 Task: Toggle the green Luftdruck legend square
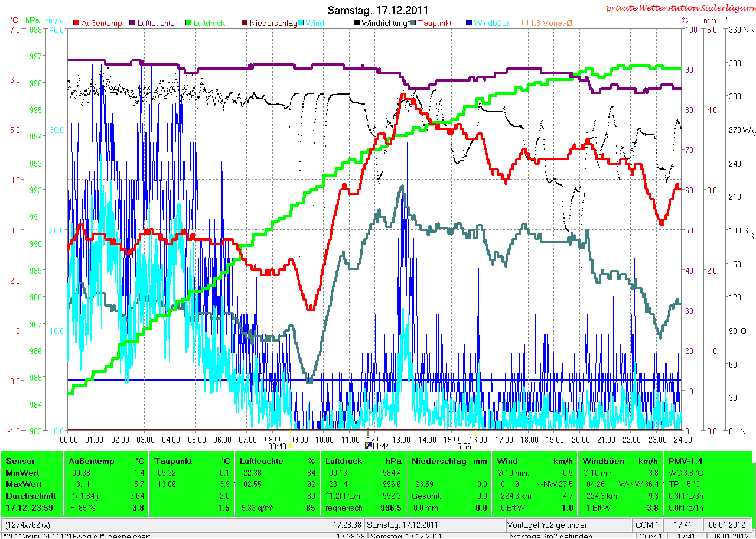pyautogui.click(x=189, y=23)
